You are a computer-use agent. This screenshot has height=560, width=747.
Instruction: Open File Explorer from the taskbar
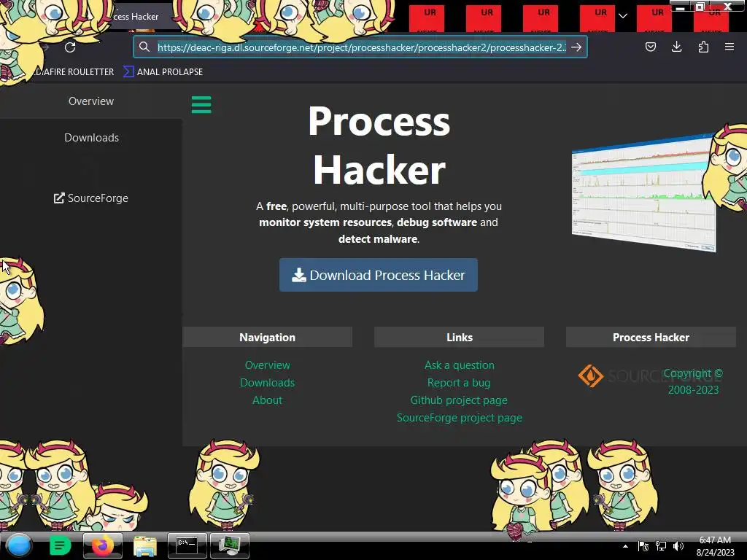[x=145, y=546]
